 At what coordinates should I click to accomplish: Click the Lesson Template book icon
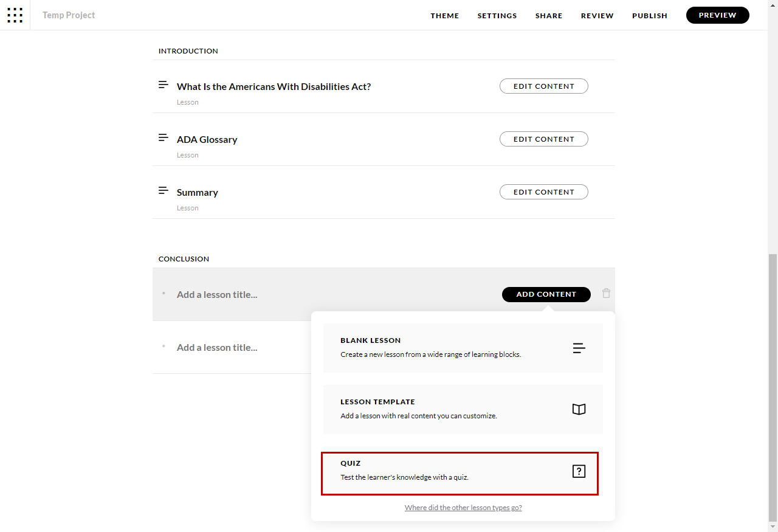[579, 409]
